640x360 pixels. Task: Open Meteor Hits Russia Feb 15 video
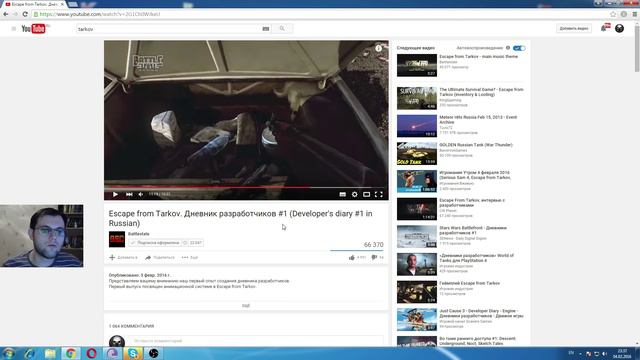tap(478, 120)
